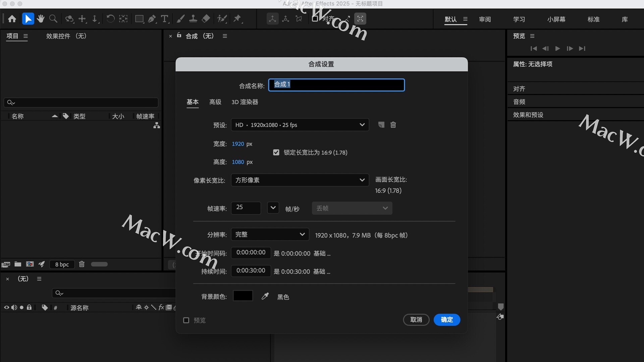Select the 基本 tab
Viewport: 644px width, 362px height.
(x=193, y=102)
